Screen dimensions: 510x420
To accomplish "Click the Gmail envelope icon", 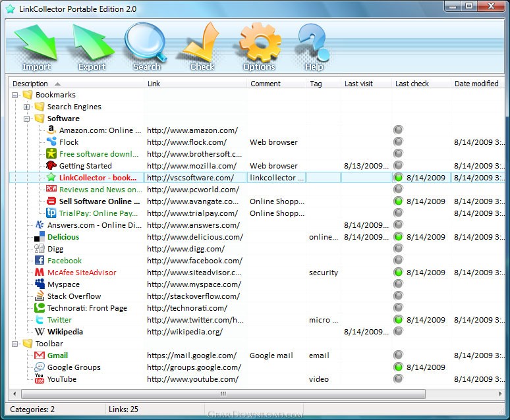I will 40,355.
